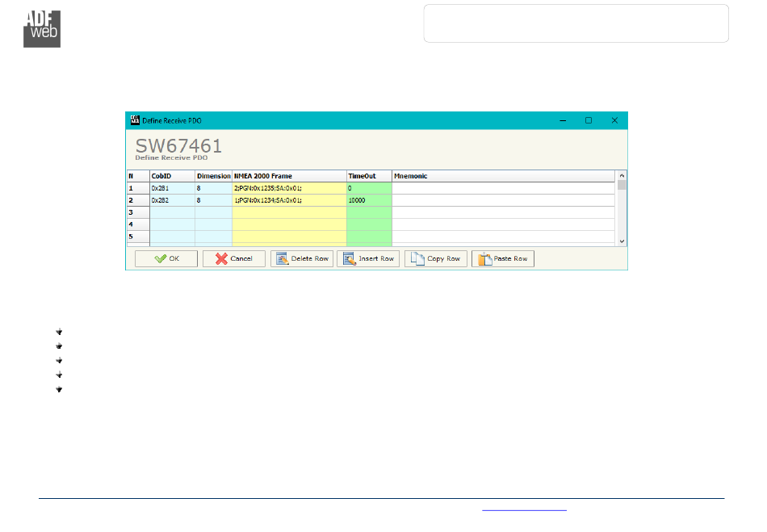This screenshot has width=767, height=532.
Task: Click the Define Receive PDO window icon
Action: 135,120
